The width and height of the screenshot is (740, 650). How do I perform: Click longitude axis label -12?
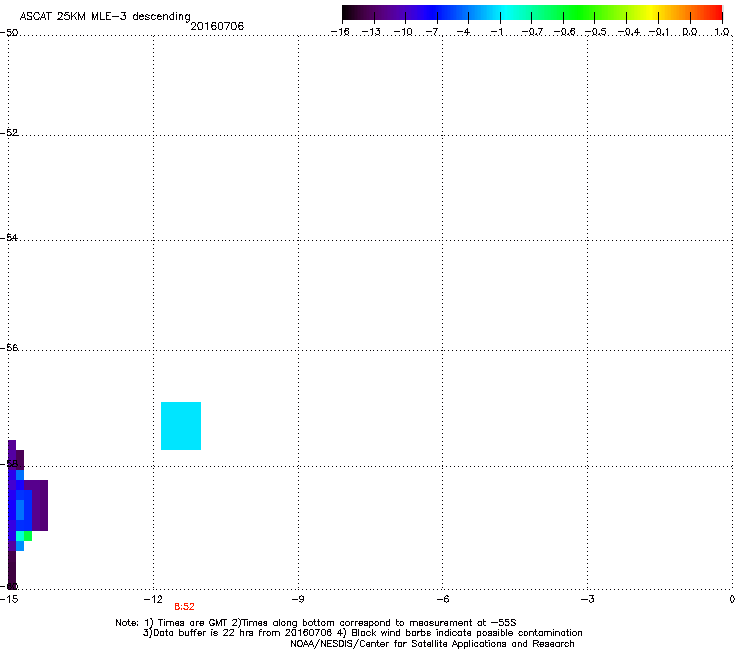[x=153, y=599]
